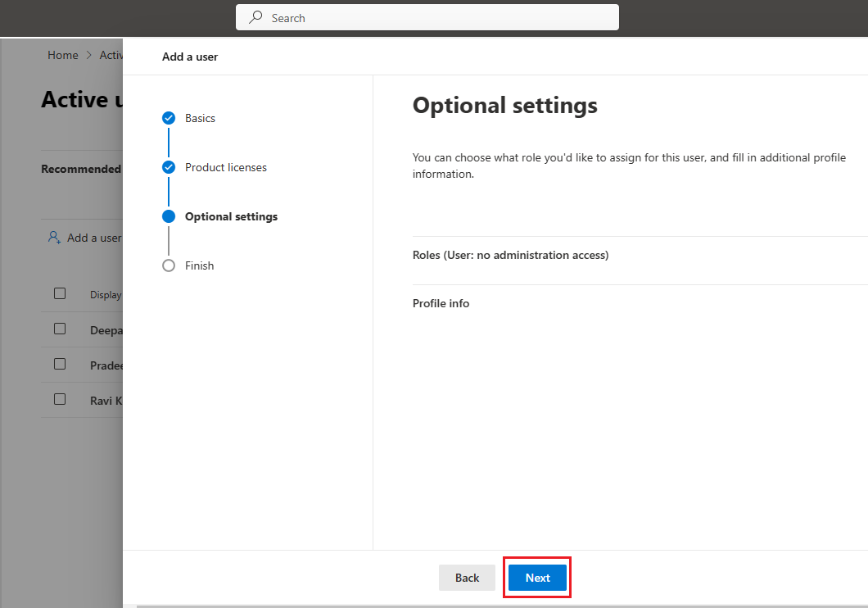Select the Basics completed step icon
The image size is (868, 608).
(169, 118)
